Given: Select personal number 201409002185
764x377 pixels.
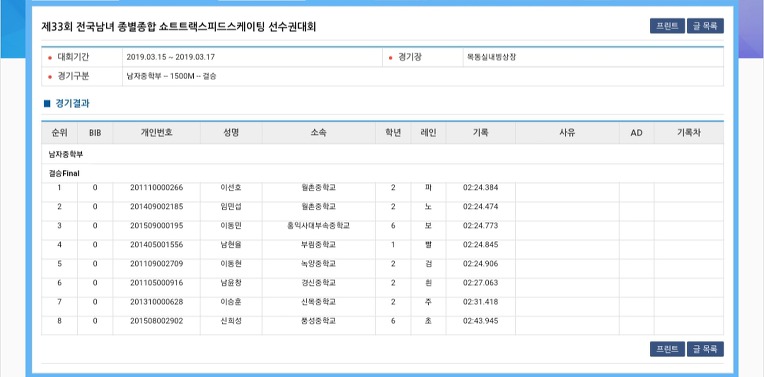Looking at the screenshot, I should [x=156, y=207].
